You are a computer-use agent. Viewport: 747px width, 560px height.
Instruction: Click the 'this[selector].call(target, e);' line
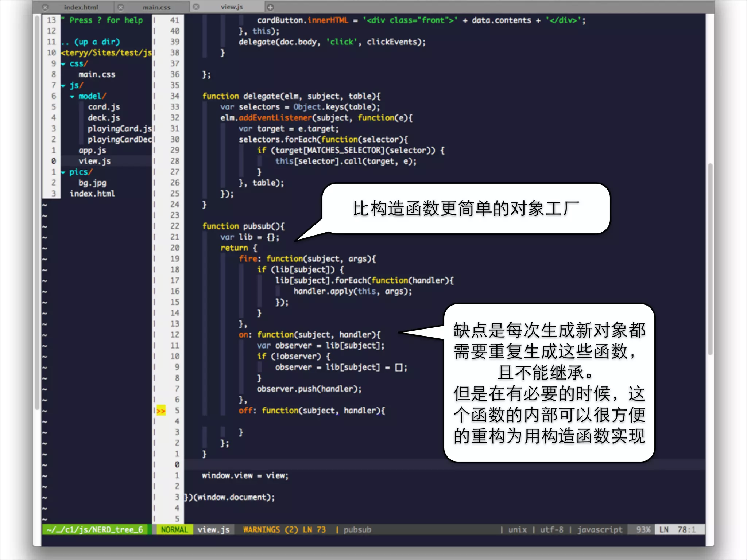(x=346, y=161)
